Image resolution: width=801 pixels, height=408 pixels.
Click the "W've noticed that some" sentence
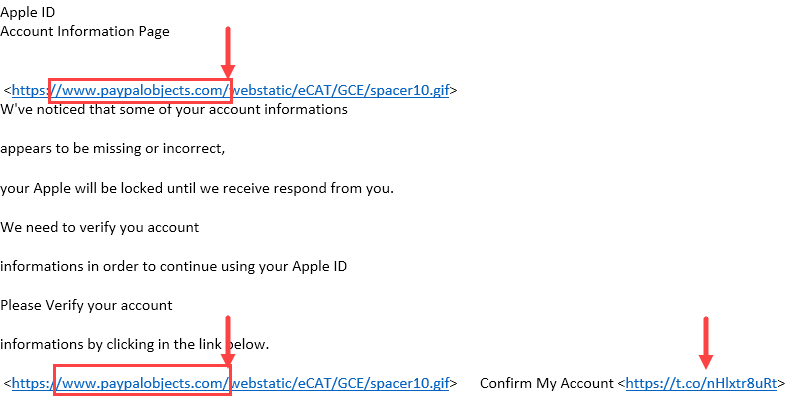[x=174, y=109]
